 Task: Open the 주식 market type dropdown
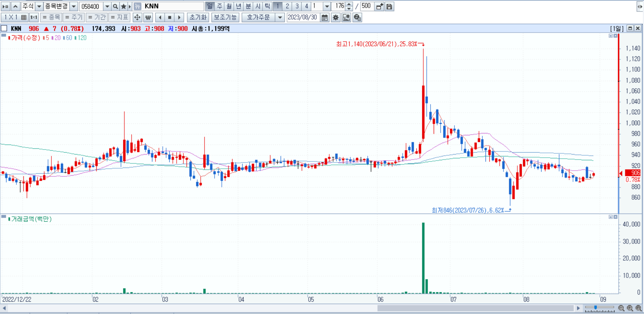pyautogui.click(x=39, y=7)
